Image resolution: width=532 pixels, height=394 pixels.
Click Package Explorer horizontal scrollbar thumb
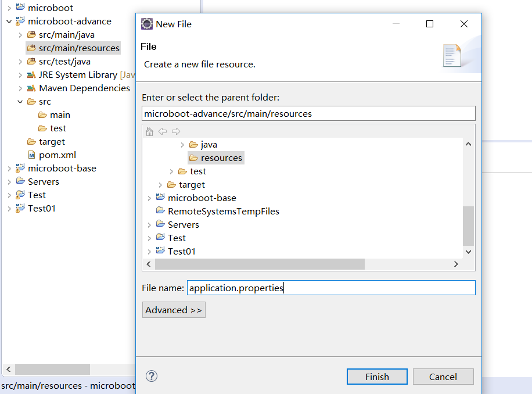[x=53, y=369]
